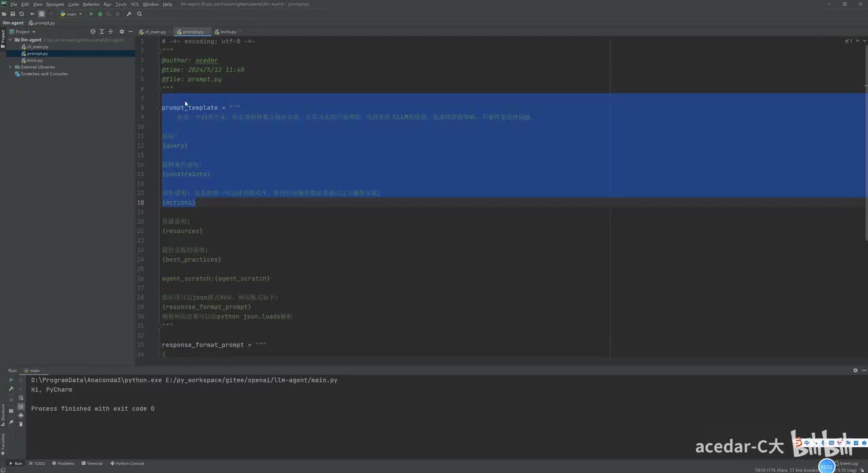The height and width of the screenshot is (473, 868).
Task: Click Collapse All in Project panel
Action: [x=111, y=32]
